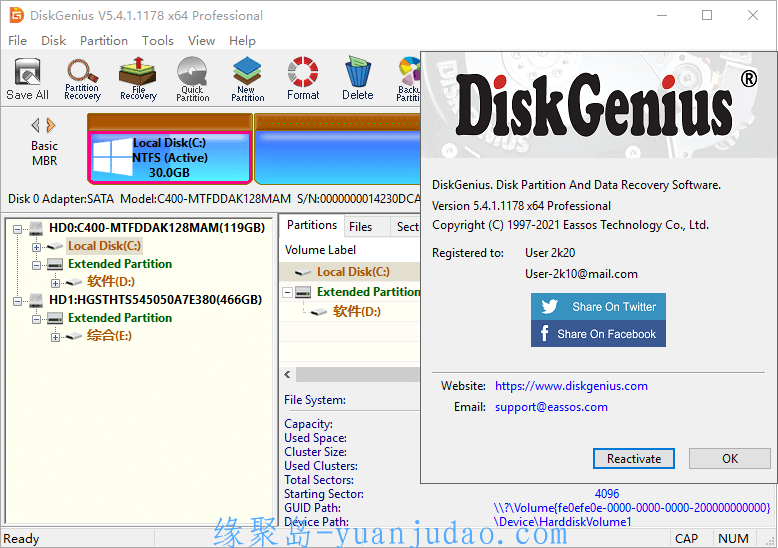Open the Partition Recovery tool

pos(82,79)
